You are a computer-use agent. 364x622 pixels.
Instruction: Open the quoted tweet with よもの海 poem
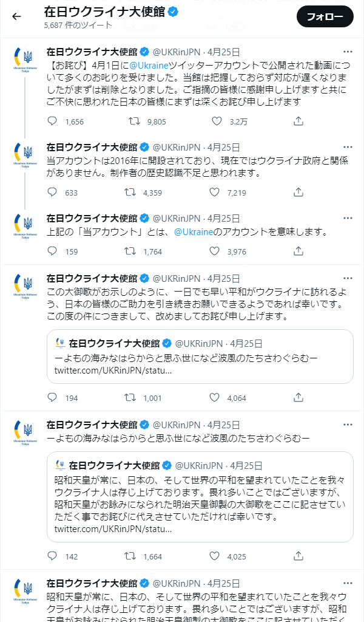click(200, 357)
